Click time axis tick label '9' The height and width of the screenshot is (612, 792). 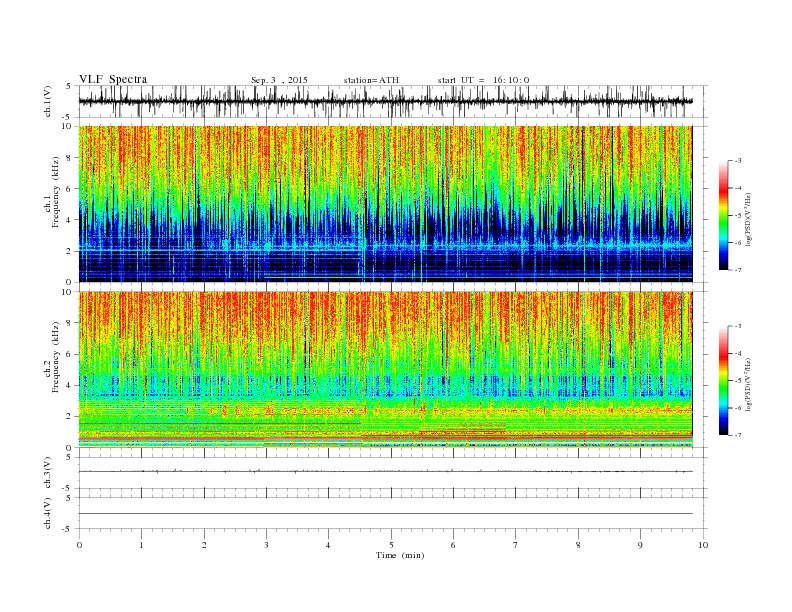pos(640,545)
